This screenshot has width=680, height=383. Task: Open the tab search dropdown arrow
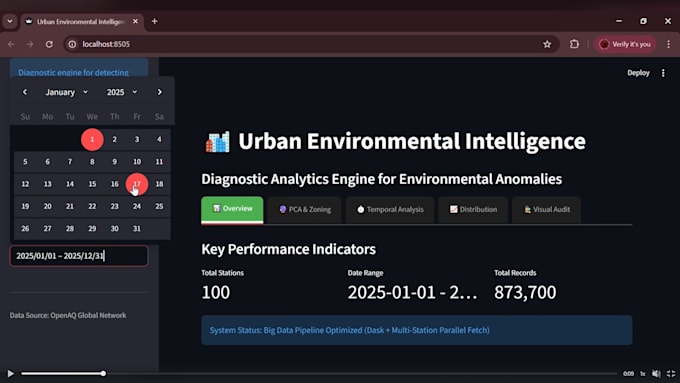tap(10, 21)
